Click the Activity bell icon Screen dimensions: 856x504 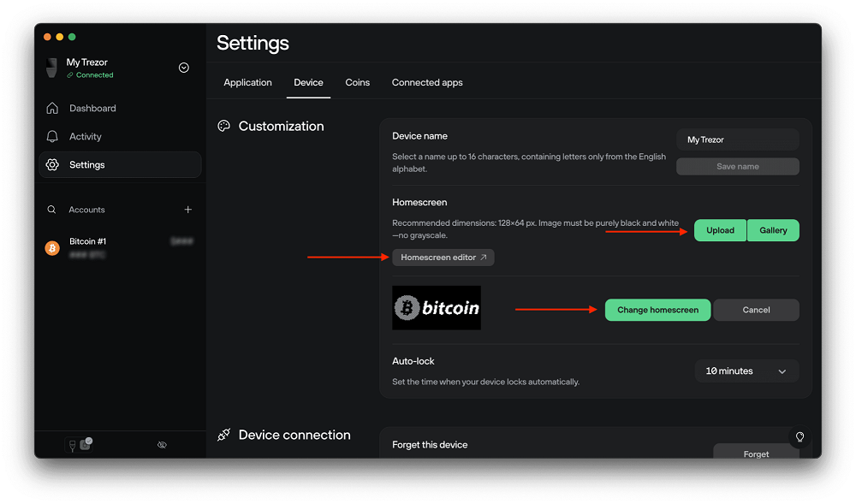coord(52,136)
